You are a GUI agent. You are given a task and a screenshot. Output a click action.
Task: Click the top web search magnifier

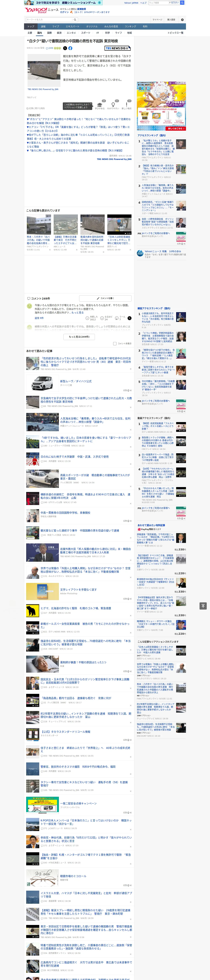(x=182, y=3)
